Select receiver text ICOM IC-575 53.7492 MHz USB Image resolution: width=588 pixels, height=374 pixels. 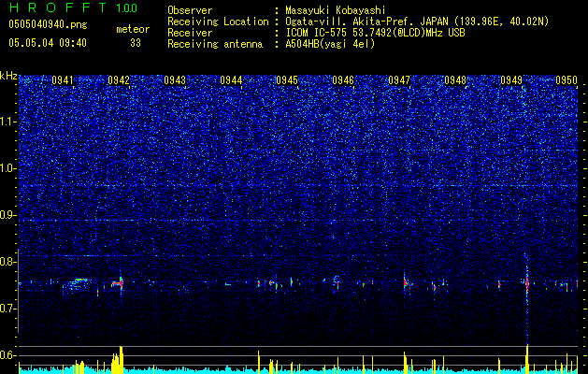click(x=375, y=33)
